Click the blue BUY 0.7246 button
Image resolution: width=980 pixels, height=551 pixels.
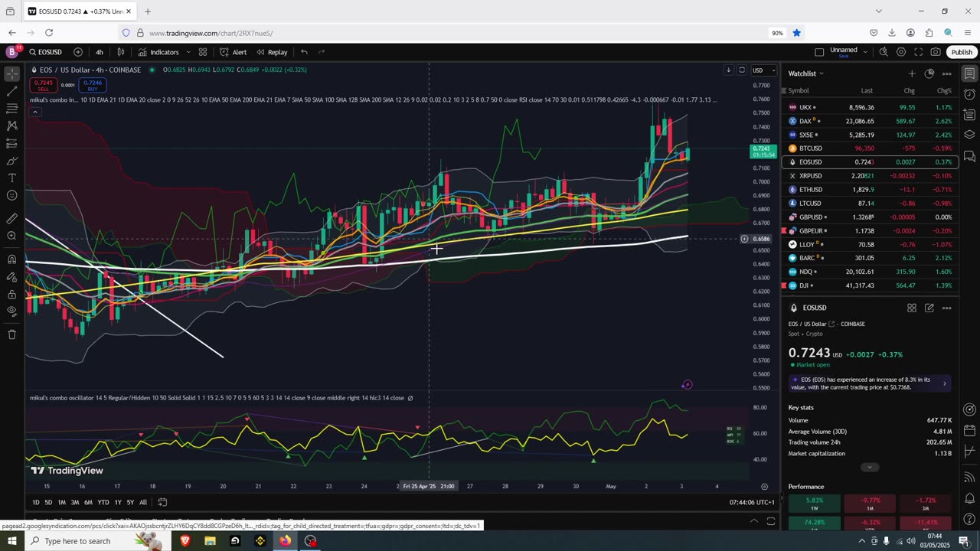(93, 85)
